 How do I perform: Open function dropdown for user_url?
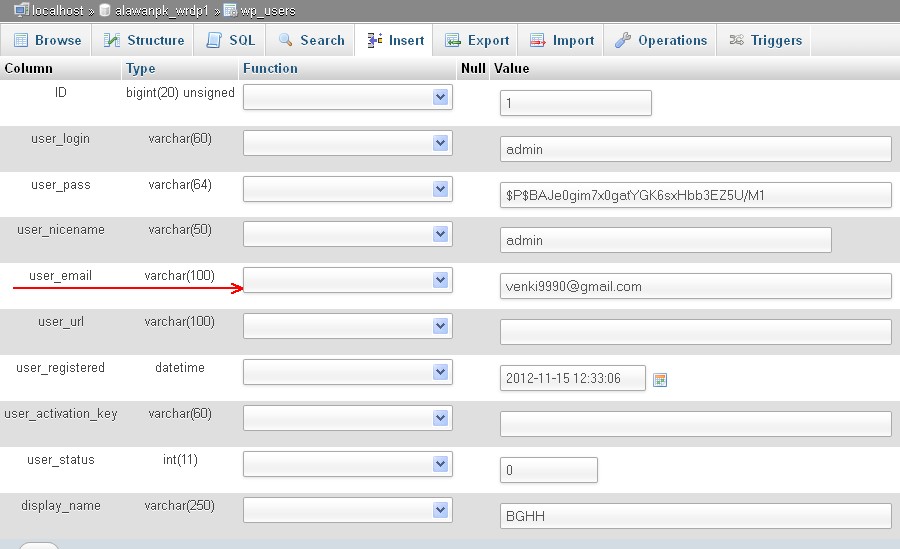click(348, 326)
